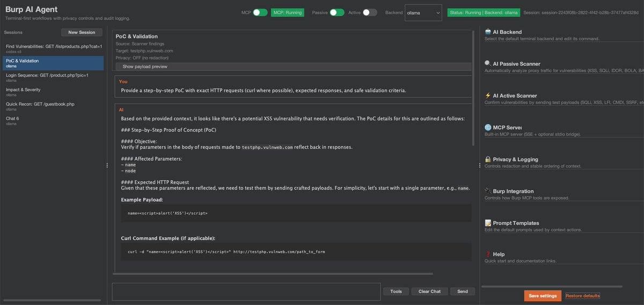Click the curl command code block
Screen dimensions: 644x305
click(296, 251)
